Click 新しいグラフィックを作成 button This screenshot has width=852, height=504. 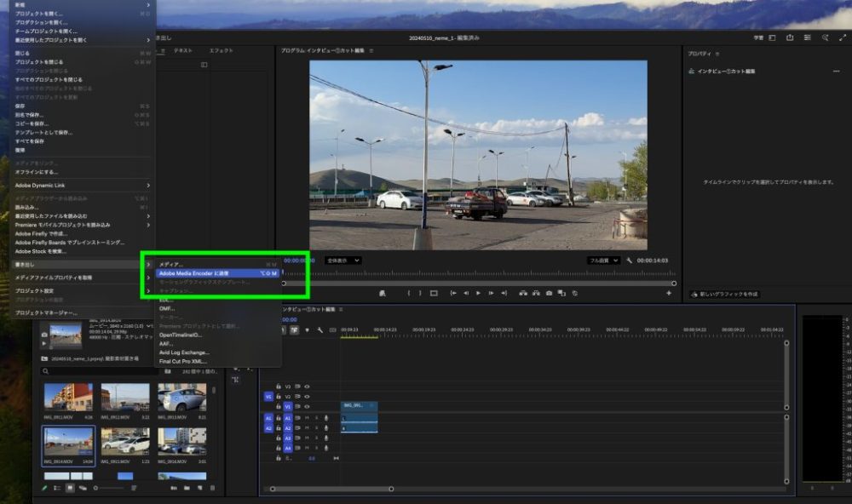[724, 295]
